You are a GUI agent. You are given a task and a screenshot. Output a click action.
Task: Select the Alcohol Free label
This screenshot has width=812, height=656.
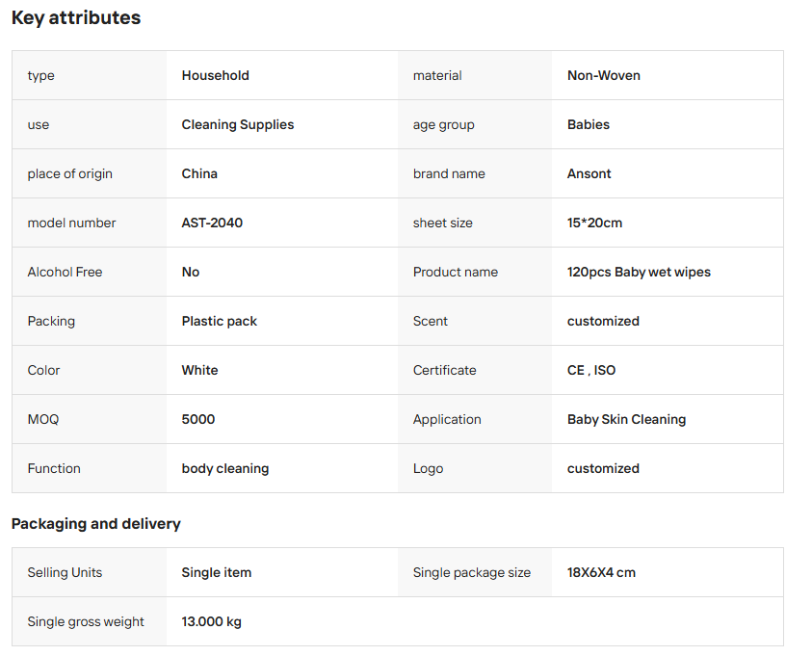pyautogui.click(x=65, y=273)
